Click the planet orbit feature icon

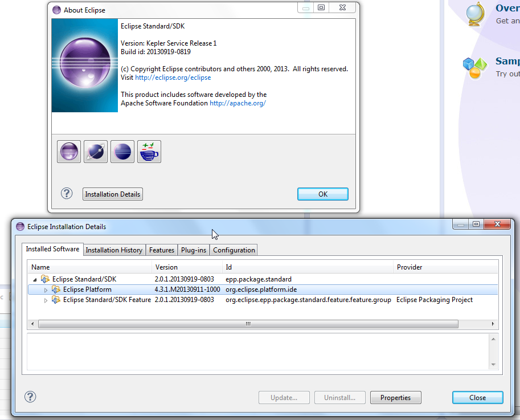[x=96, y=152]
